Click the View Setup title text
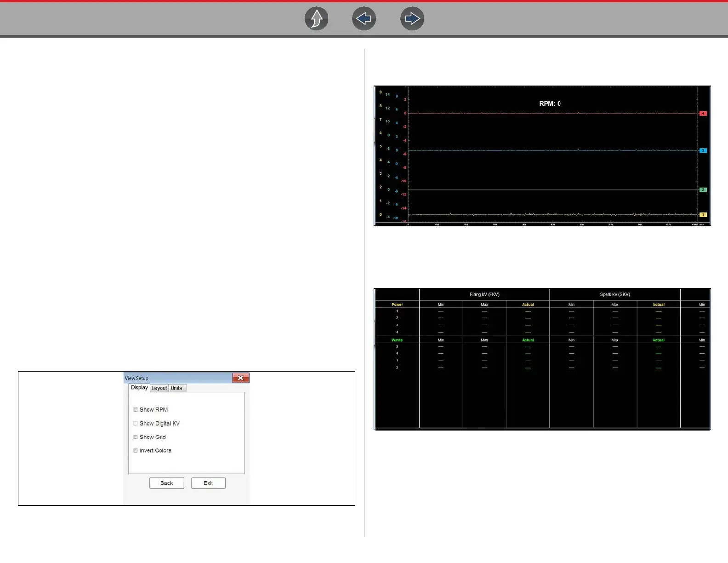 tap(136, 379)
